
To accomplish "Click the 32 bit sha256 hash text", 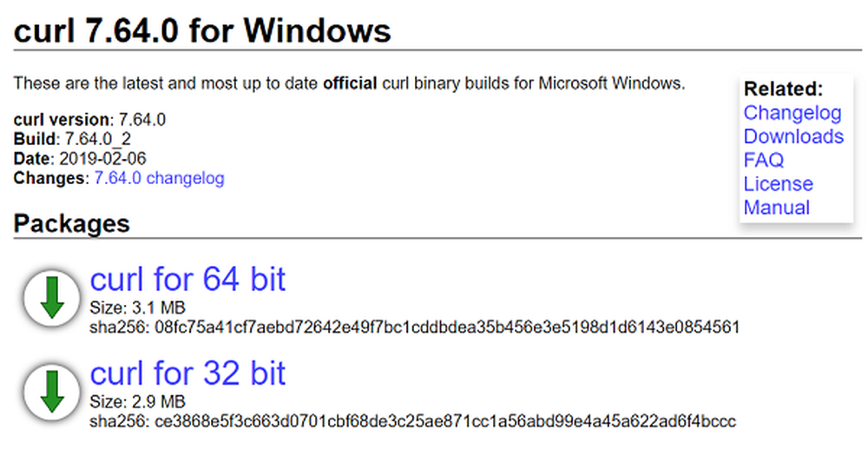I will [x=412, y=421].
